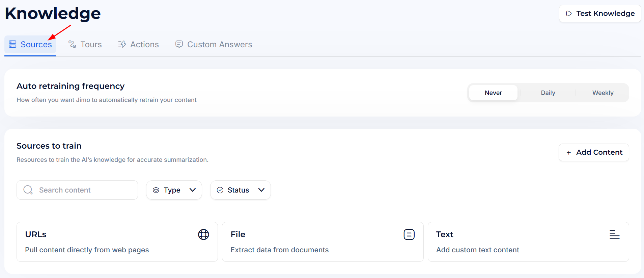Click the Add Content button
The image size is (644, 278).
coord(594,152)
